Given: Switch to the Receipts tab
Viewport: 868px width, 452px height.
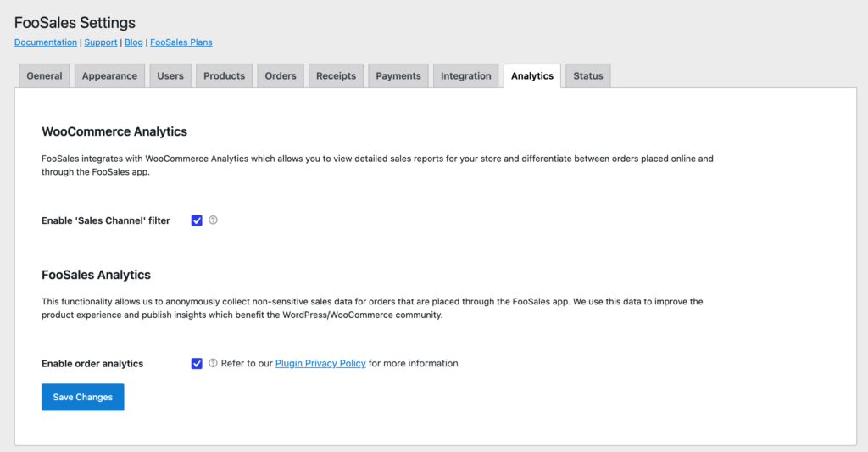Looking at the screenshot, I should 336,75.
